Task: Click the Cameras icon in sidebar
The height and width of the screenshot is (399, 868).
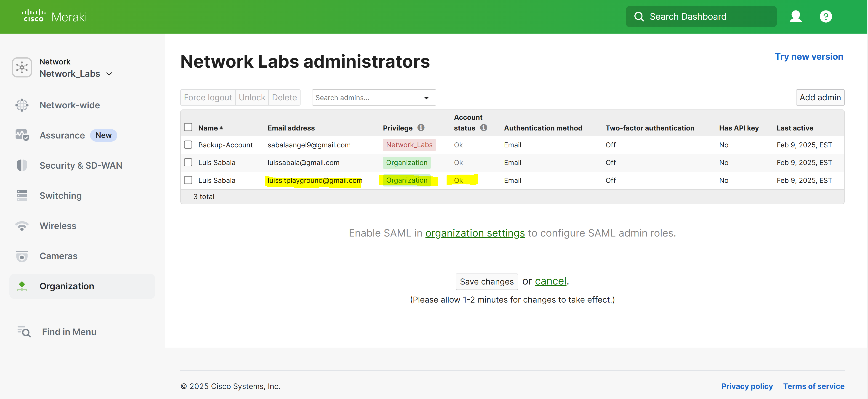Action: point(22,256)
